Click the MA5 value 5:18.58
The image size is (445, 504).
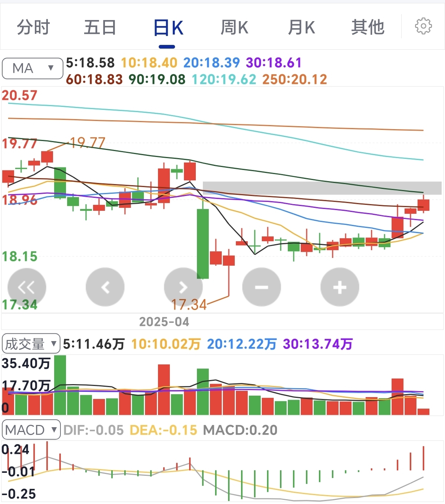pos(90,63)
